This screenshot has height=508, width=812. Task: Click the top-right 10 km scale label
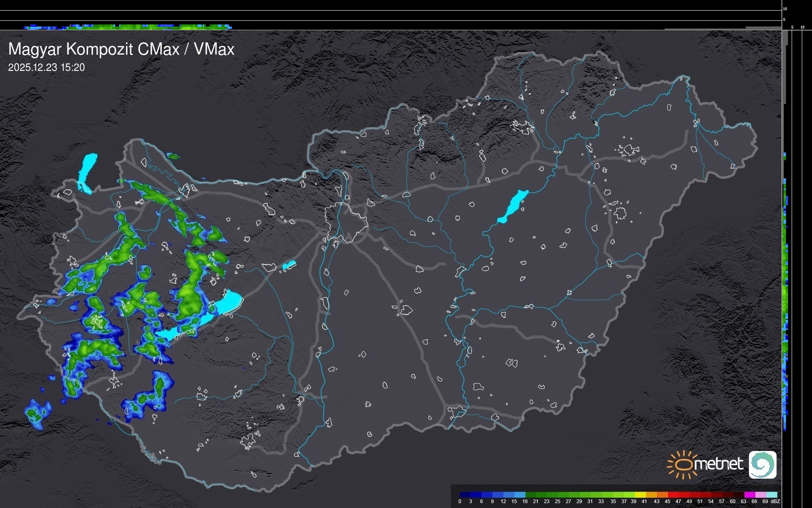pyautogui.click(x=785, y=9)
